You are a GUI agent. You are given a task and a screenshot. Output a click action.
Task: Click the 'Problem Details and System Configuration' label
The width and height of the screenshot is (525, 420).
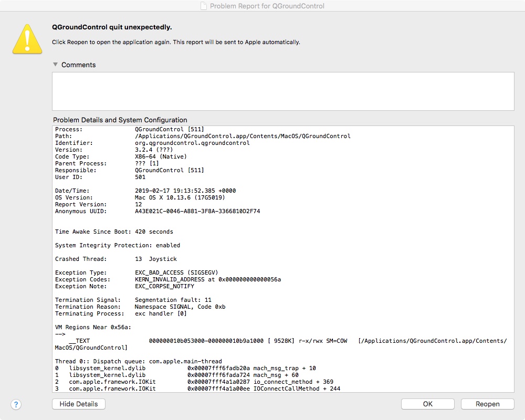click(x=120, y=120)
